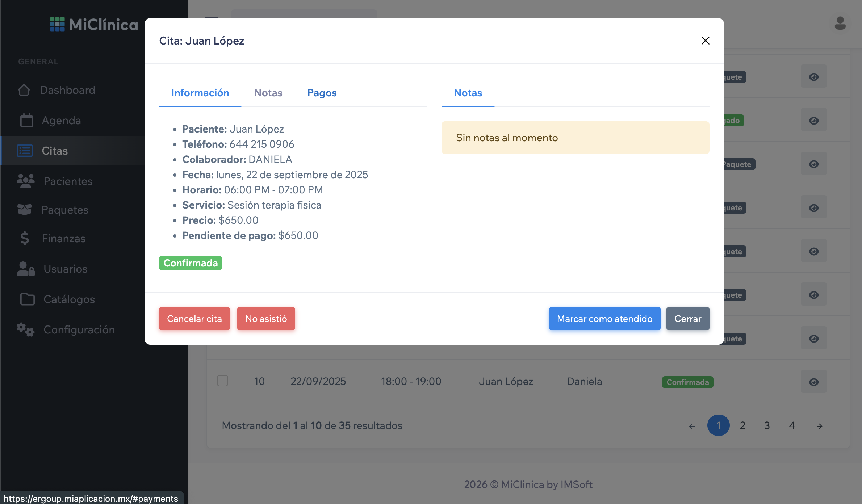Click the No asistió button
The image size is (862, 504).
tap(266, 319)
